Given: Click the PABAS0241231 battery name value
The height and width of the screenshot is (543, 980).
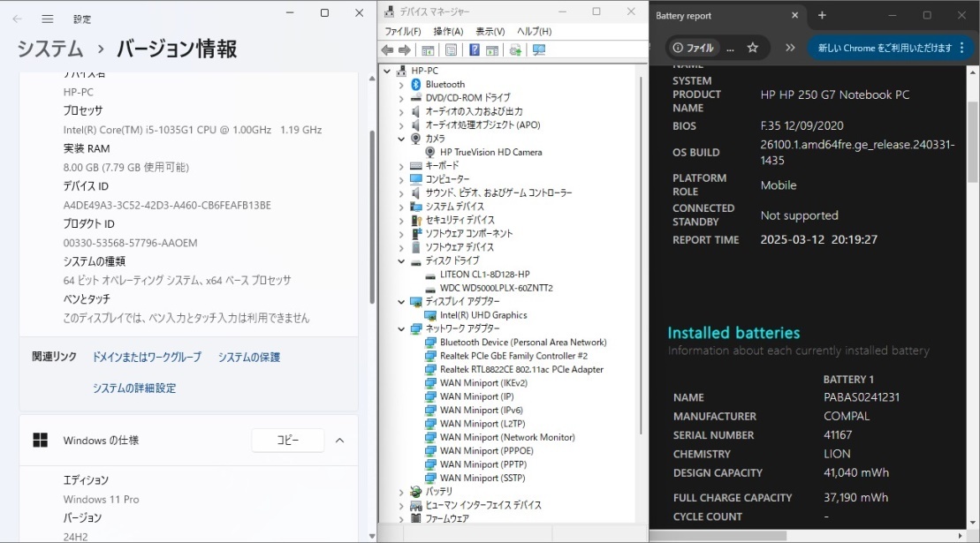Looking at the screenshot, I should (862, 397).
